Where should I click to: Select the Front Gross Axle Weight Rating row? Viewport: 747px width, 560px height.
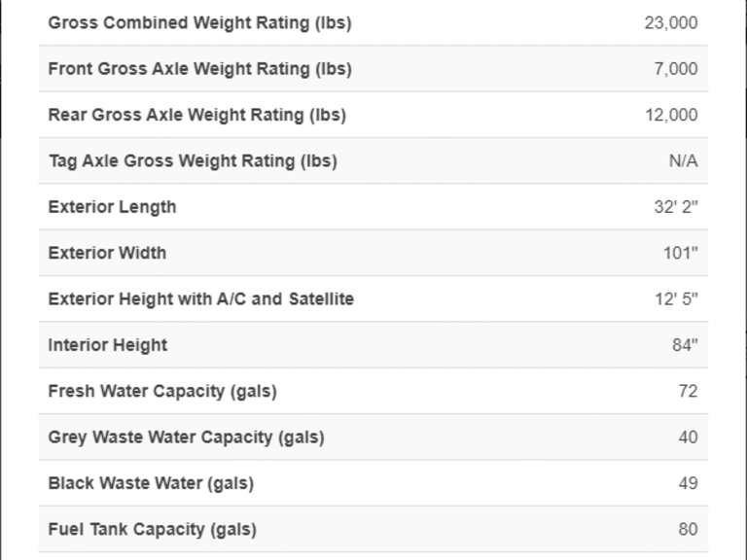coord(373,69)
